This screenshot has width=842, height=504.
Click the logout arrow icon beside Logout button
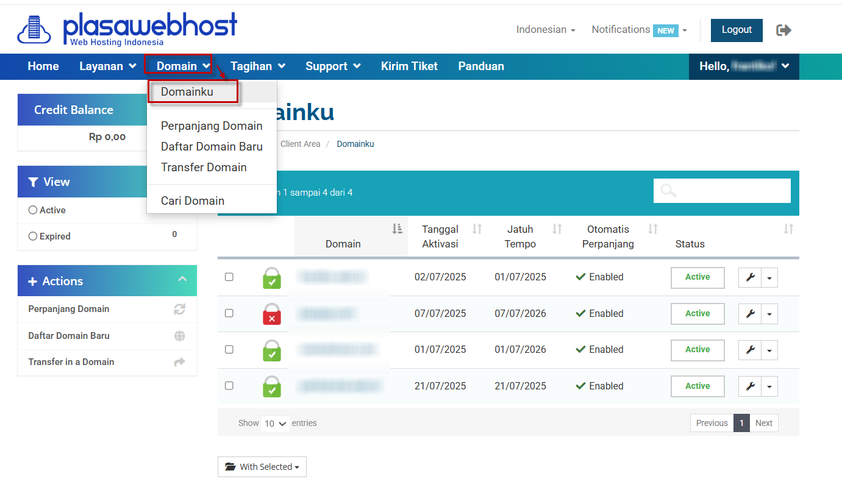pos(783,30)
